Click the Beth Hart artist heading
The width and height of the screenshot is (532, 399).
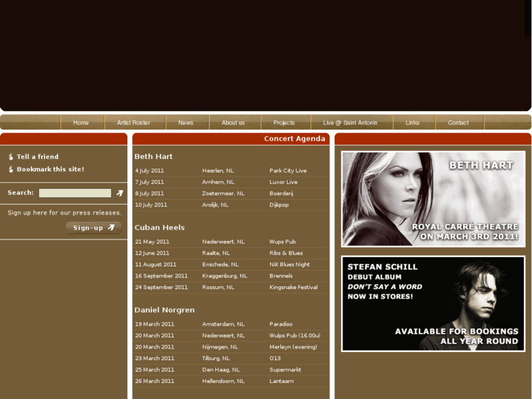click(x=154, y=156)
